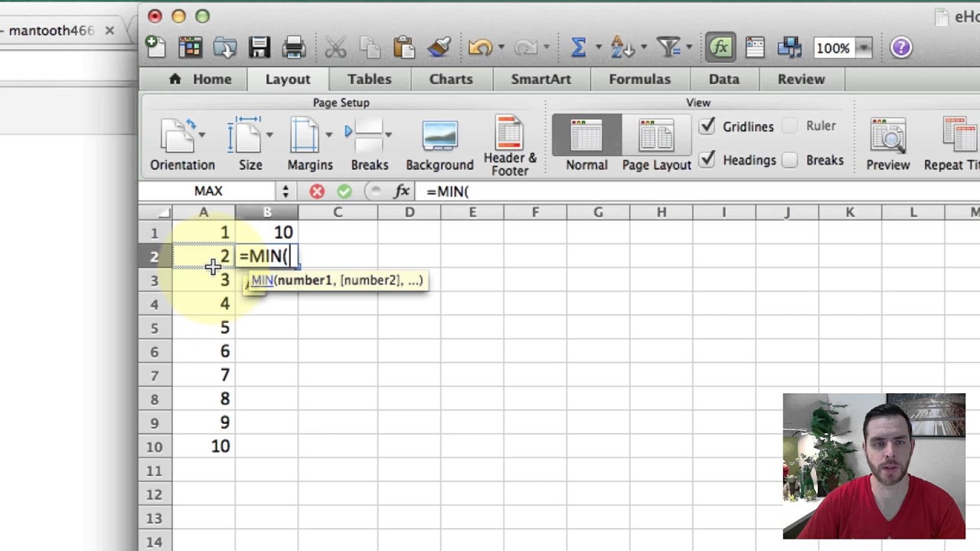Click cell A5 containing 5

click(204, 328)
